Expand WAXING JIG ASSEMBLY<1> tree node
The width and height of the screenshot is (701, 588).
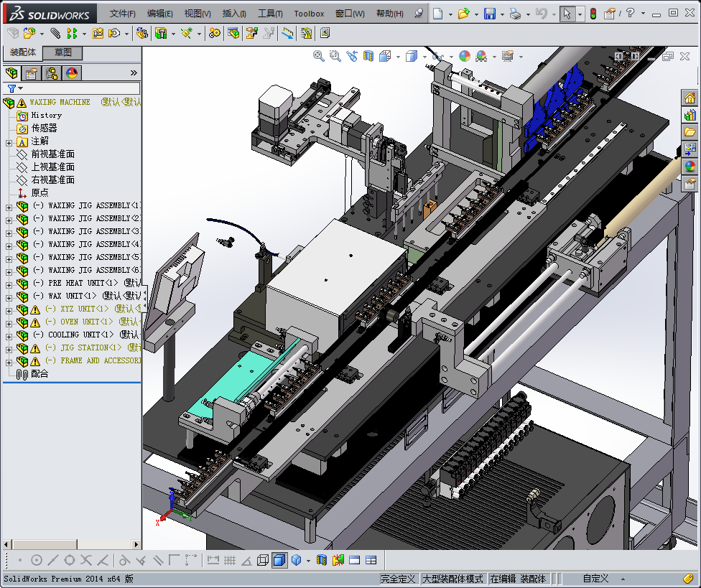(x=9, y=206)
